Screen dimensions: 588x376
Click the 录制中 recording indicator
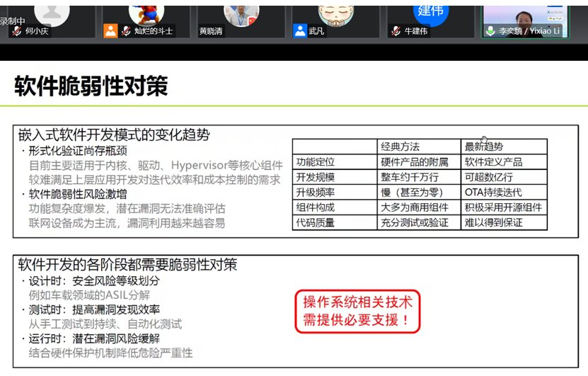tap(13, 21)
